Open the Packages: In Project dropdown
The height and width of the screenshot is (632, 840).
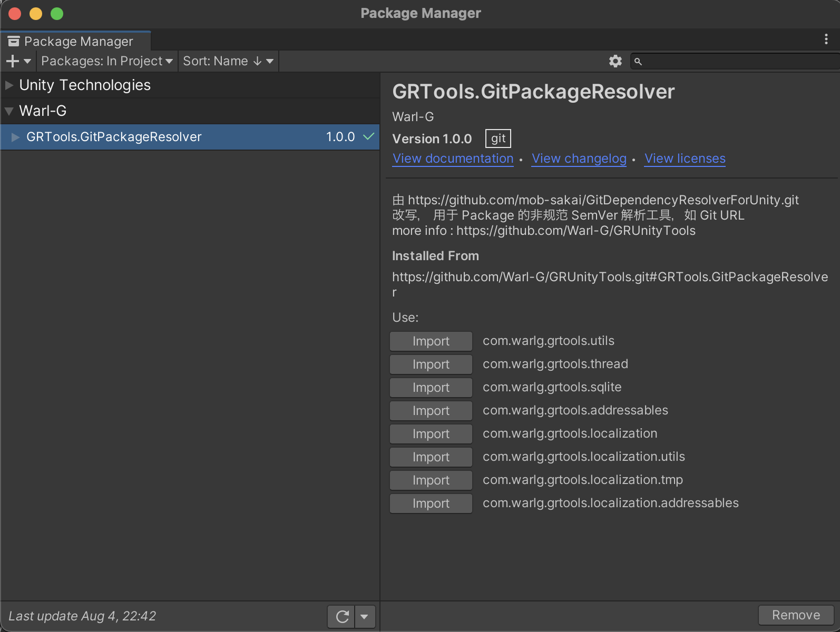[x=107, y=61]
